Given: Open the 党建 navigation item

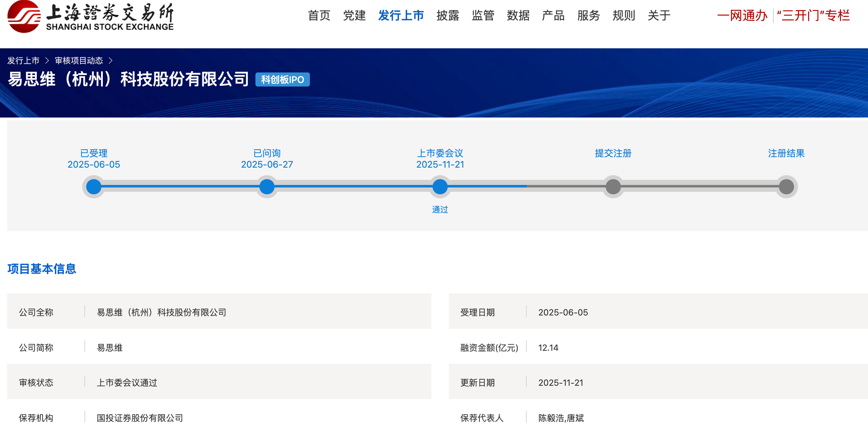Looking at the screenshot, I should [x=354, y=16].
